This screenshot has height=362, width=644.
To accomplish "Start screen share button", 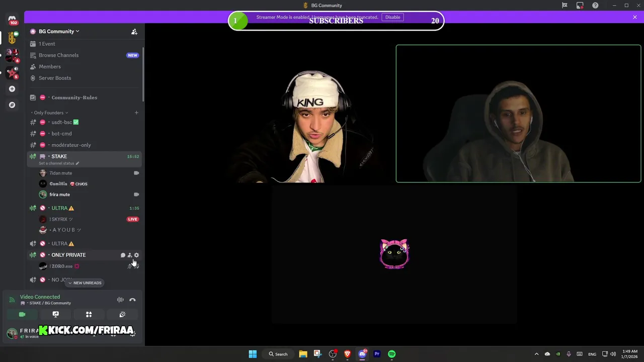I will (55, 314).
